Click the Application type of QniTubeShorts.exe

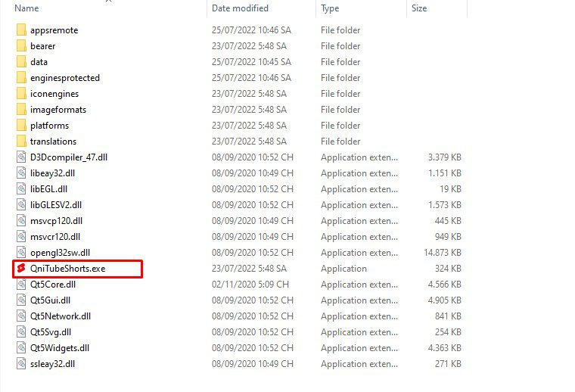(343, 269)
